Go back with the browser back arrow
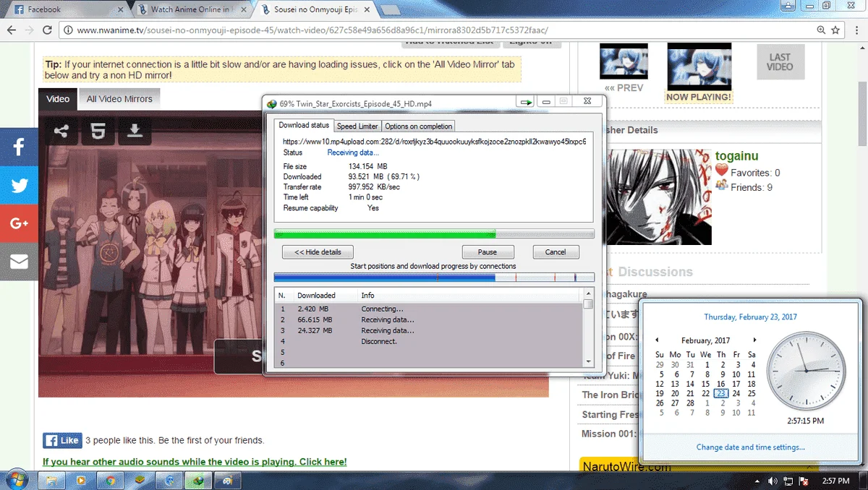Image resolution: width=868 pixels, height=490 pixels. [x=11, y=30]
